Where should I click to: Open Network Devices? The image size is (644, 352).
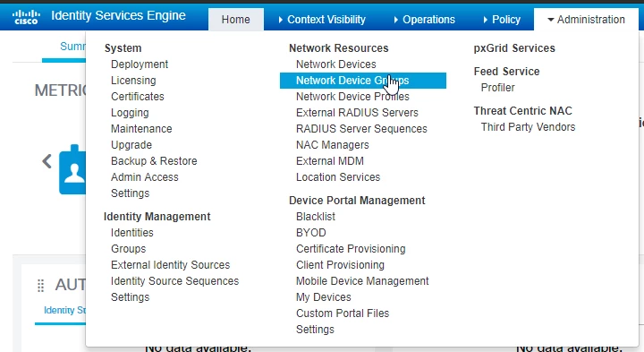336,64
